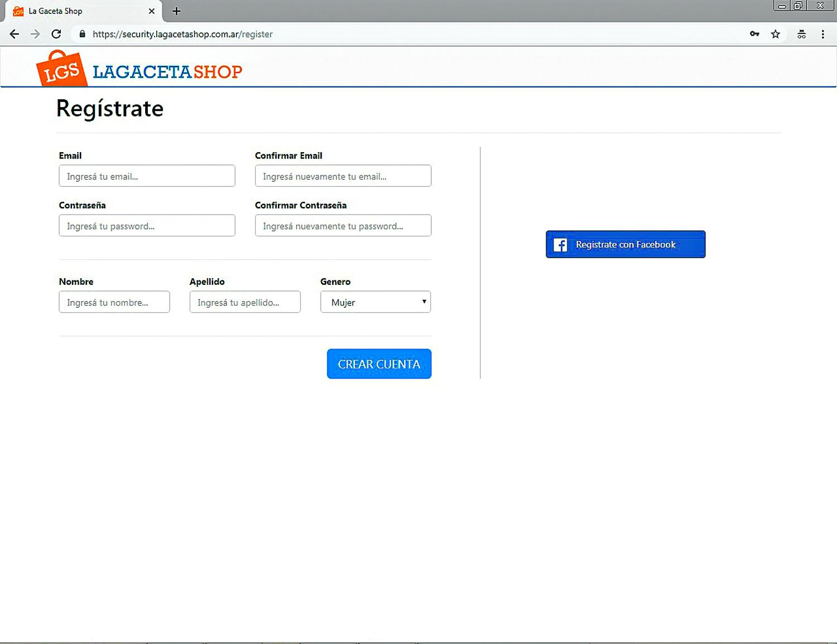
Task: Click the Confirmar Contraseña password field
Action: 343,225
